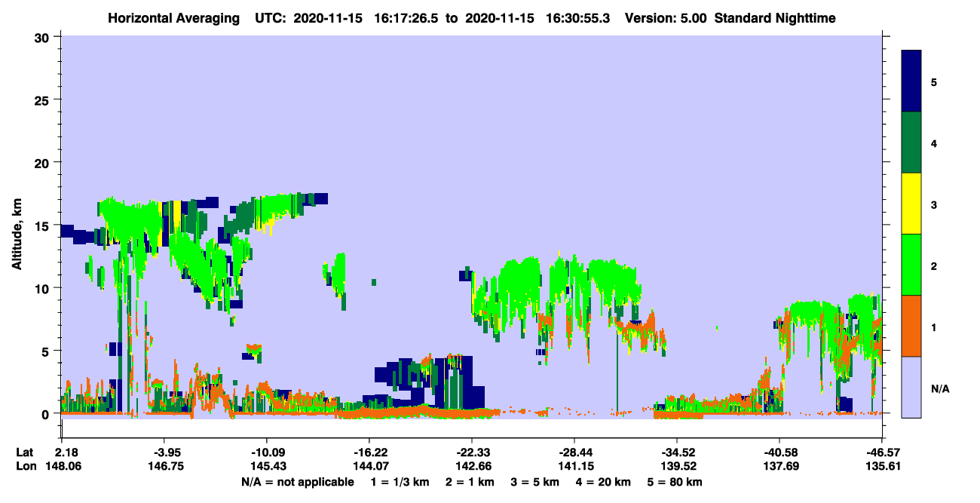This screenshot has width=980, height=503.
Task: Click the dark green 20 km legend swatch
Action: click(911, 143)
